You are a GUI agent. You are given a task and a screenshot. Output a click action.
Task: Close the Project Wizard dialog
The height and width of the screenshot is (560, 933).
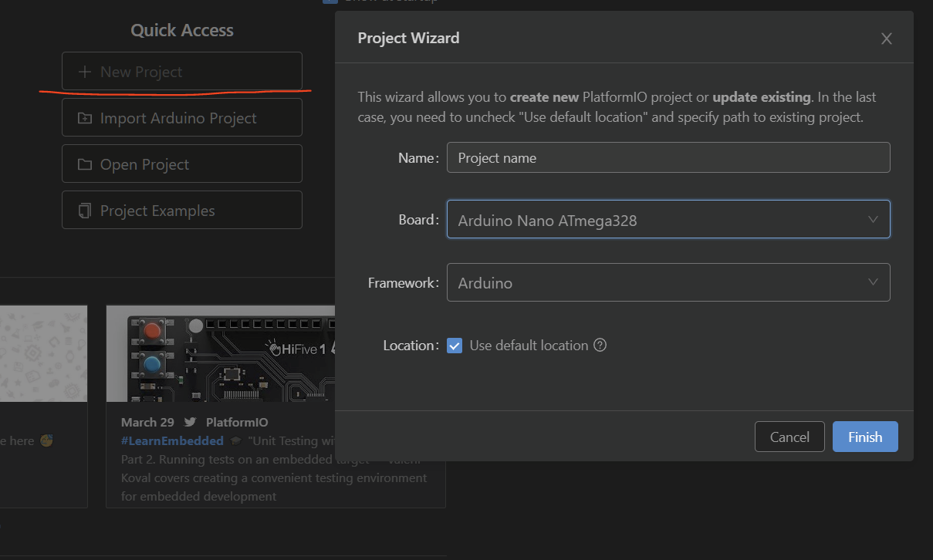[887, 39]
